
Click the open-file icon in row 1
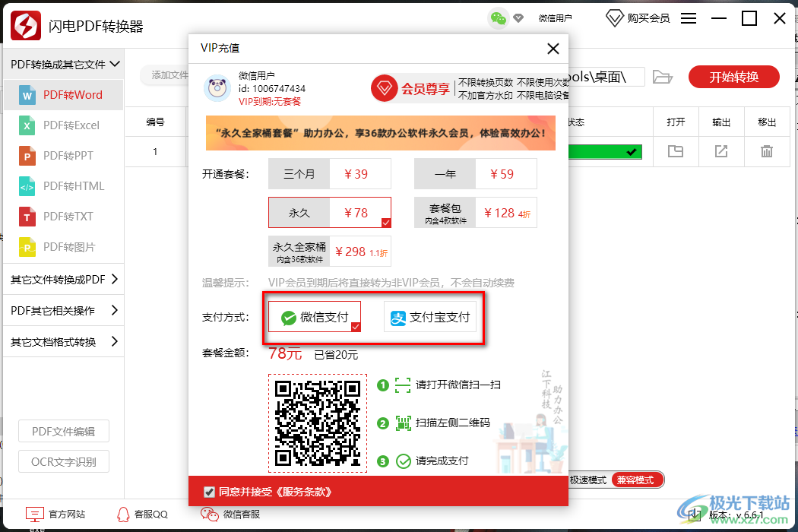point(676,151)
